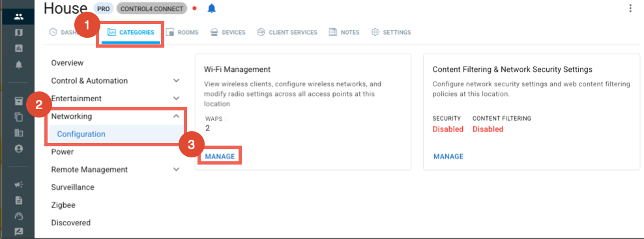Screen dimensions: 644x239
Task: Click Content Filtering & Network Security Settings heading
Action: (512, 69)
